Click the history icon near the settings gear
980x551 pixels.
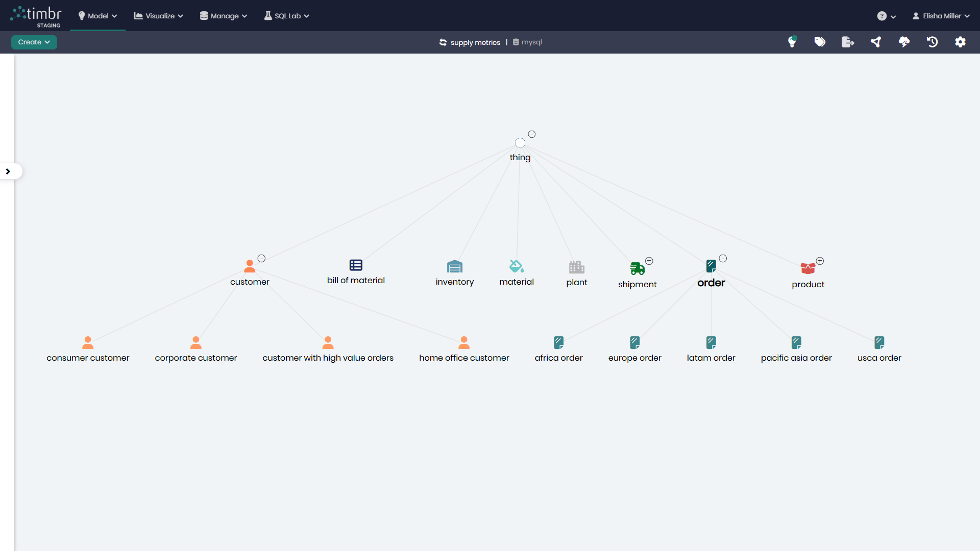coord(933,42)
